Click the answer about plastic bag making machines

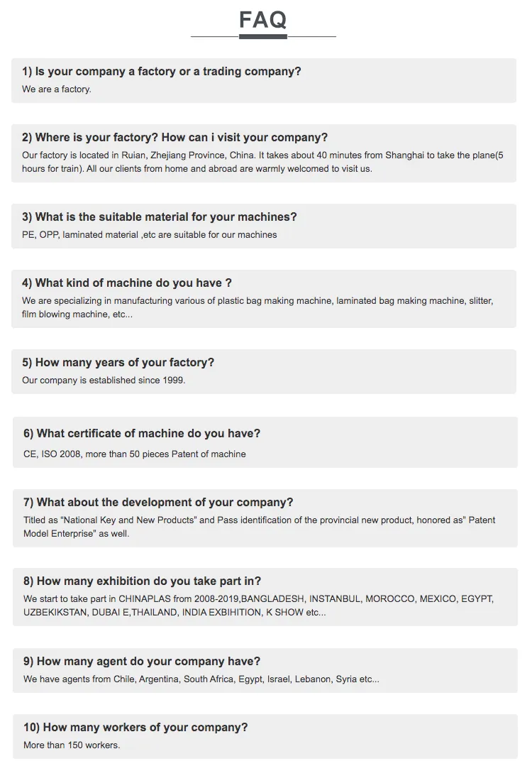[x=257, y=307]
